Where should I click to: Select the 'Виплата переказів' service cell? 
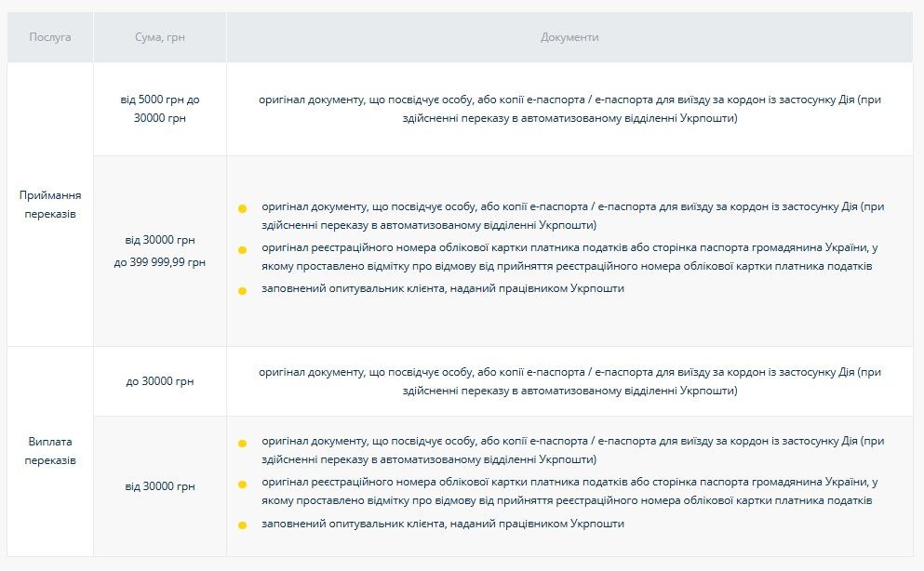click(x=50, y=451)
